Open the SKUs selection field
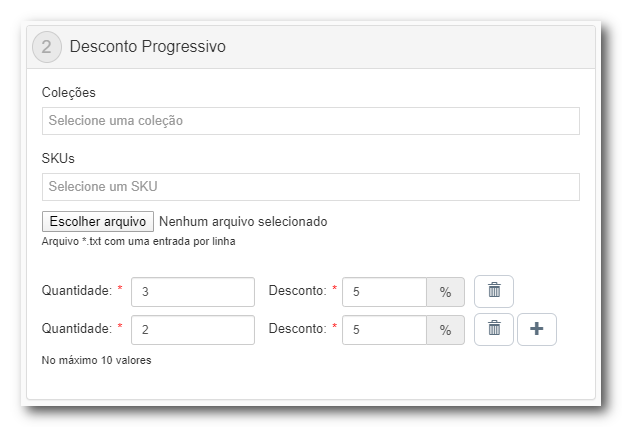622x427 pixels. (x=310, y=187)
